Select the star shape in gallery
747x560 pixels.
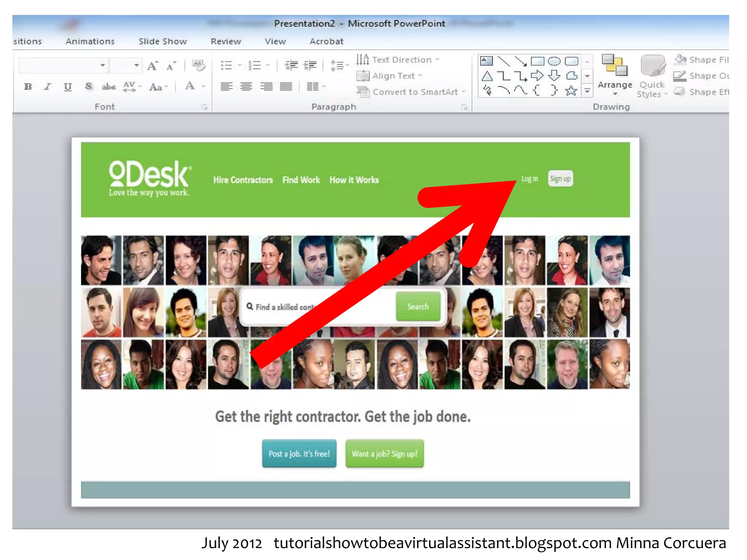pos(571,90)
